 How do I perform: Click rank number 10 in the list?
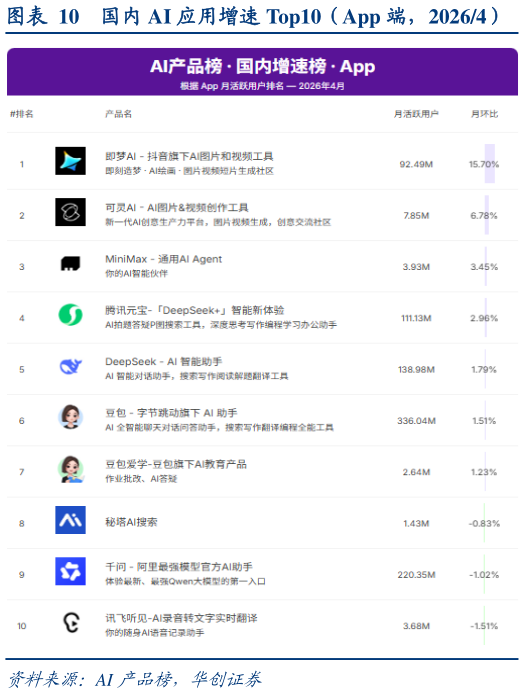[22, 626]
